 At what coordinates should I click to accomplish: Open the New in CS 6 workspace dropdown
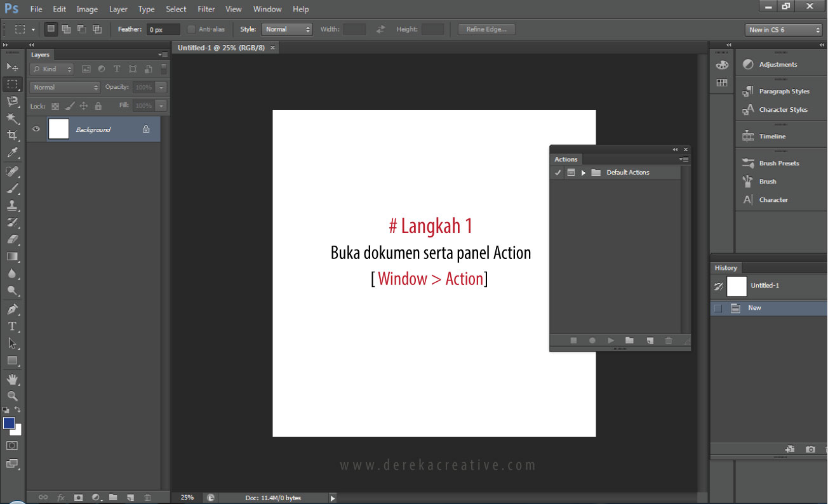click(x=784, y=30)
